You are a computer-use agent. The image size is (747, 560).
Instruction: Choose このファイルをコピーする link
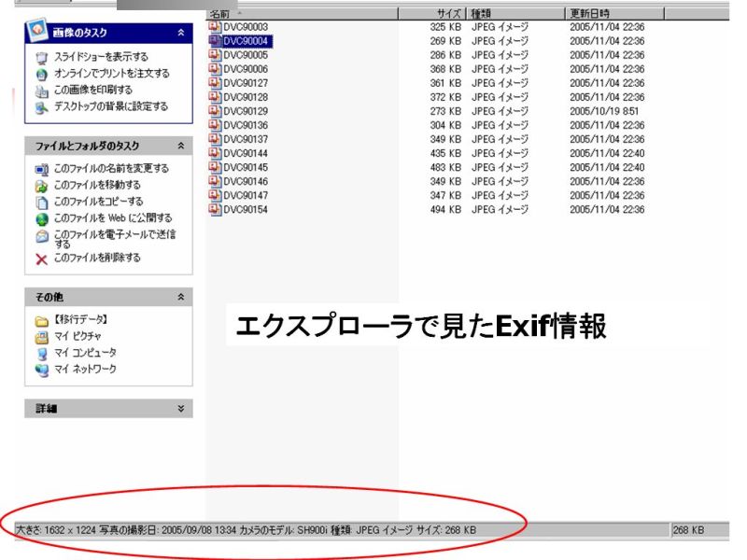coord(98,201)
